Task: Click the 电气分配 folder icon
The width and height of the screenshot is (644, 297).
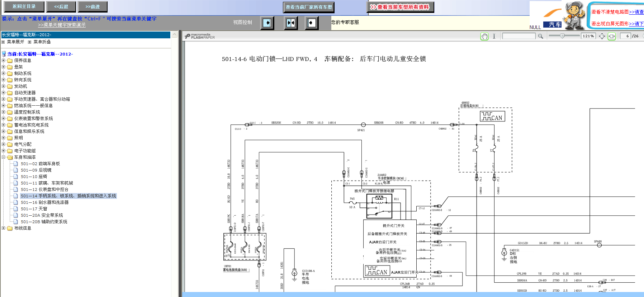Action: 10,144
